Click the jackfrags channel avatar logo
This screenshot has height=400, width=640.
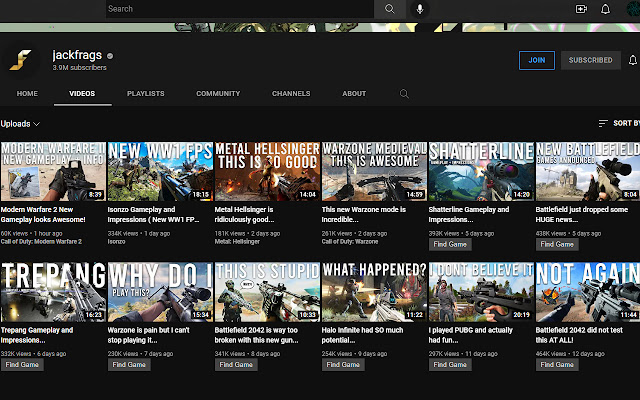point(20,60)
